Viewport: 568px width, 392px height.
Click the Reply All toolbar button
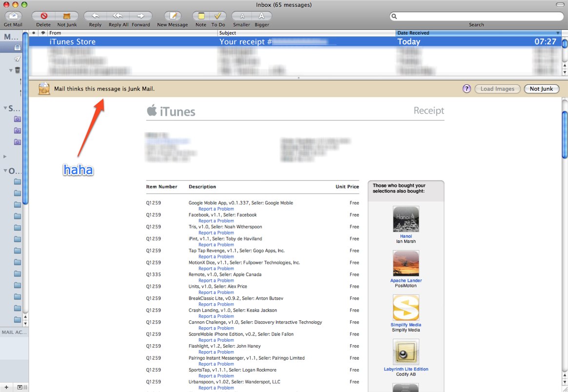click(118, 16)
